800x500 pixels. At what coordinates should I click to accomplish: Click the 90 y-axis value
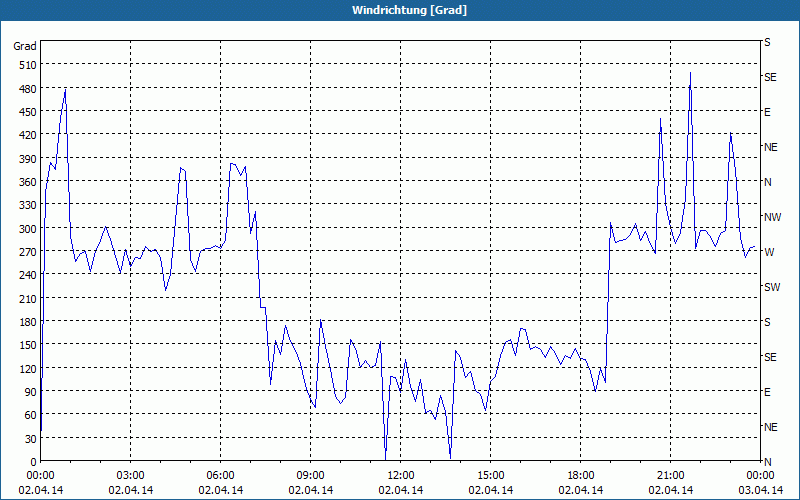pyautogui.click(x=31, y=392)
